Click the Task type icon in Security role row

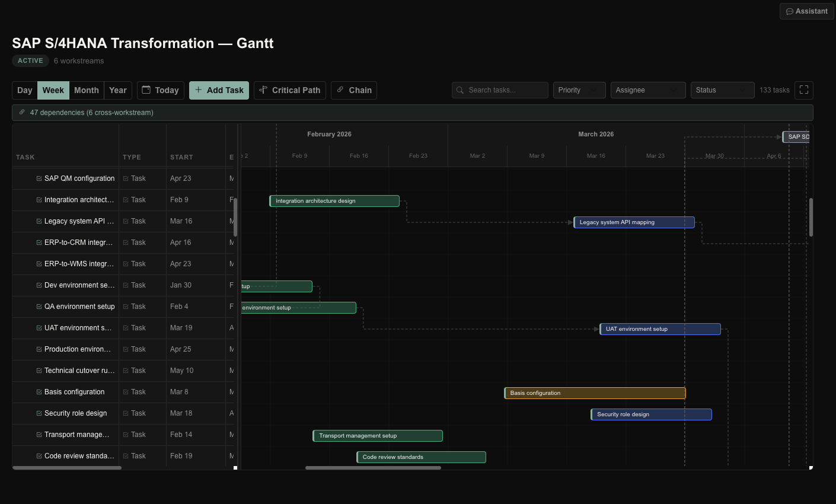click(x=126, y=413)
